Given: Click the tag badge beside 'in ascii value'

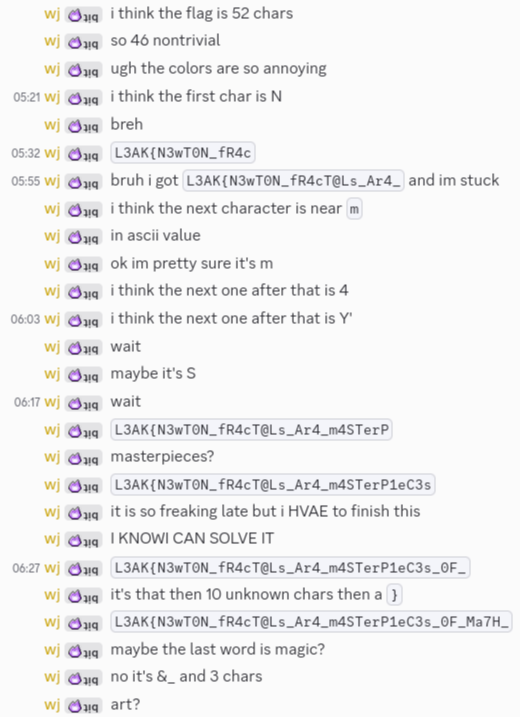Looking at the screenshot, I should pyautogui.click(x=83, y=237).
